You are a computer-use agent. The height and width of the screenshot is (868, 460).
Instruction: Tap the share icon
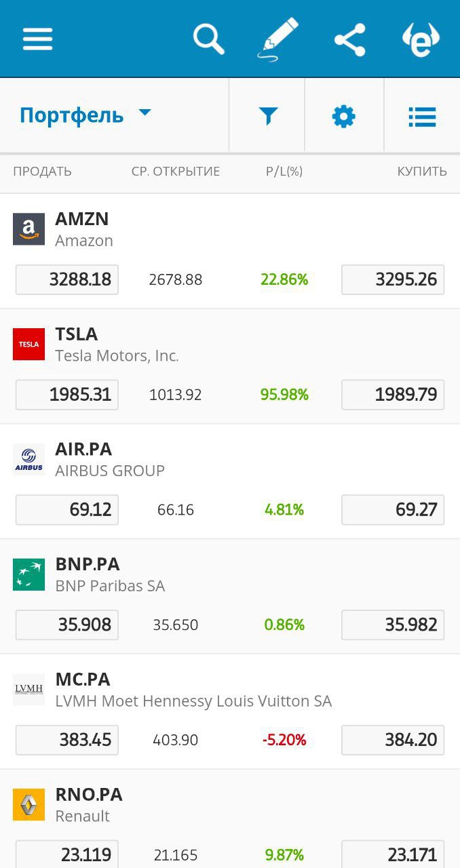pos(350,39)
